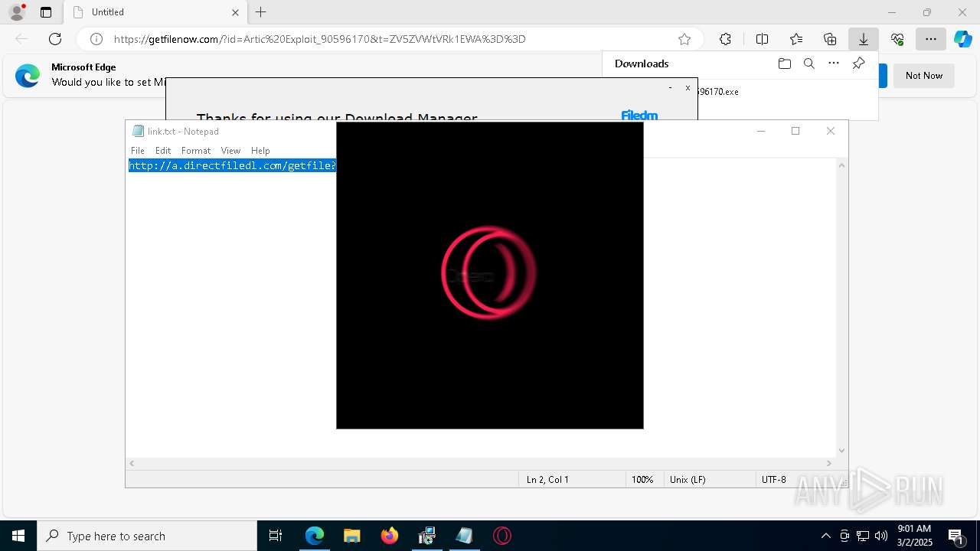This screenshot has height=551, width=980.
Task: Open the installer app taskbar icon
Action: (x=427, y=536)
